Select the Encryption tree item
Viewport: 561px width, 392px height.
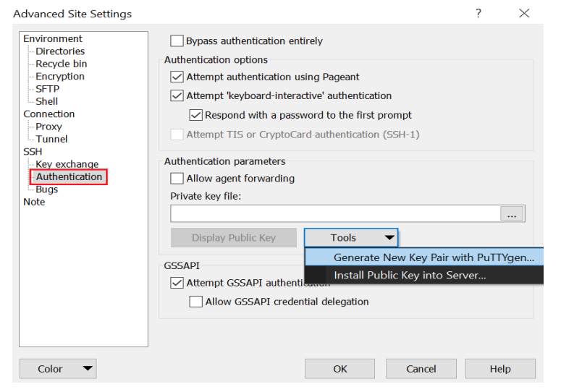coord(60,76)
